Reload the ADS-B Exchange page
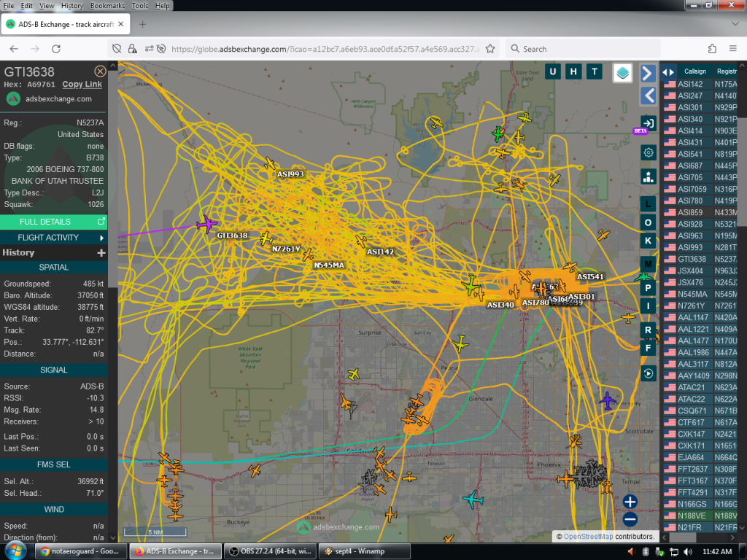 pyautogui.click(x=55, y=49)
